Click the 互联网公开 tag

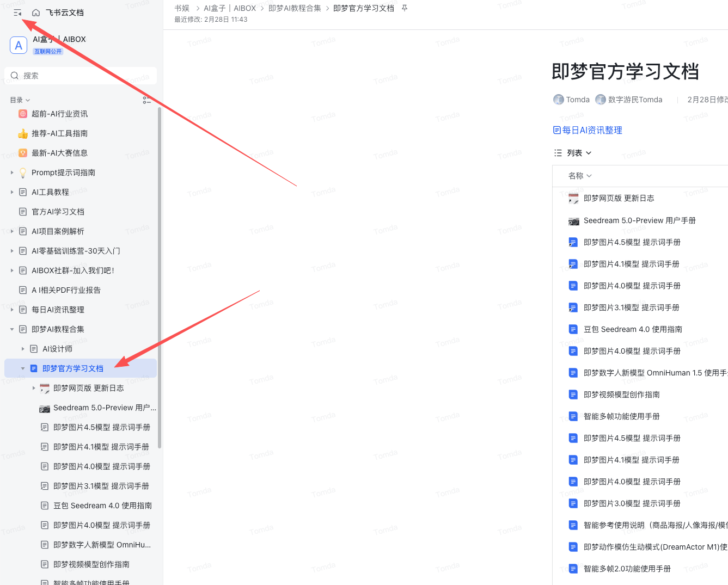(x=48, y=52)
